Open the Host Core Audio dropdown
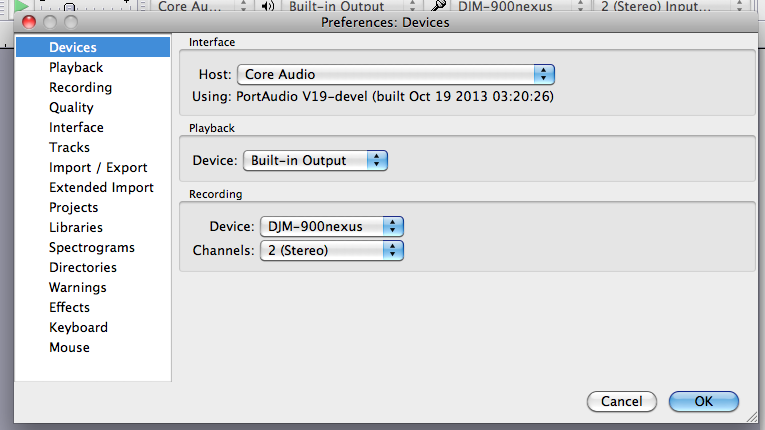Image resolution: width=765 pixels, height=430 pixels. click(395, 74)
